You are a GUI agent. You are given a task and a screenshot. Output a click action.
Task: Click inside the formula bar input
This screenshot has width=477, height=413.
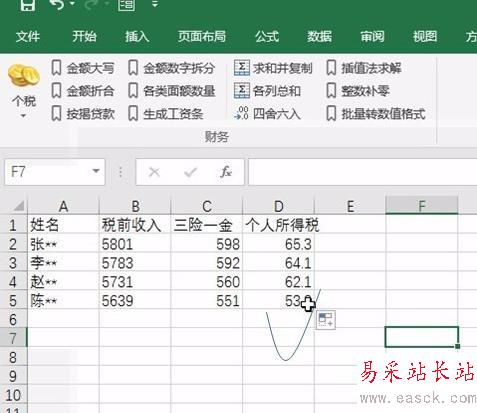click(363, 172)
